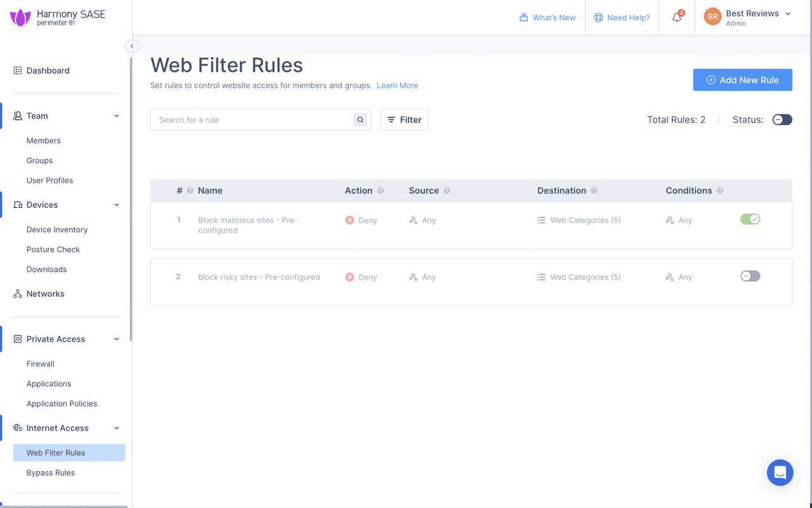Collapse the sidebar with the chevron arrow

pos(131,46)
